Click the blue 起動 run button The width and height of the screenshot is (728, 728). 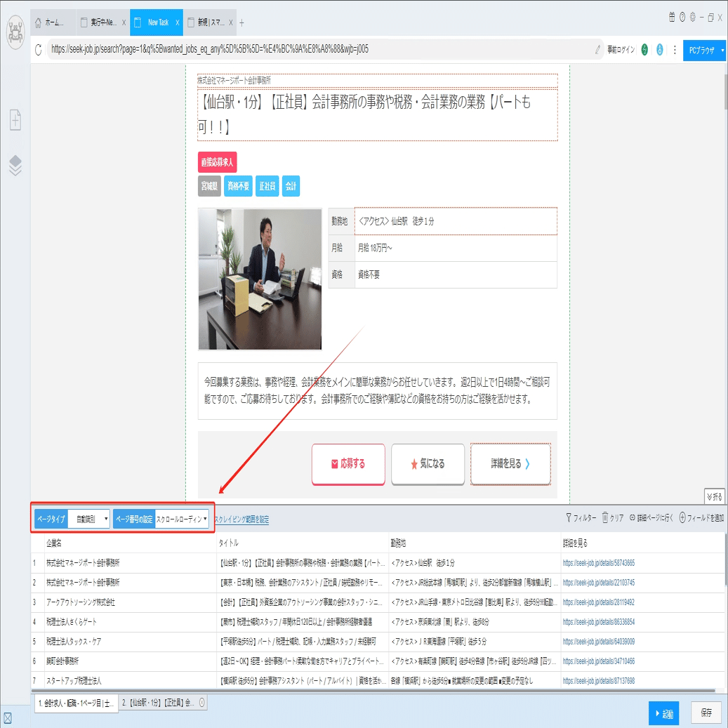[x=663, y=713]
